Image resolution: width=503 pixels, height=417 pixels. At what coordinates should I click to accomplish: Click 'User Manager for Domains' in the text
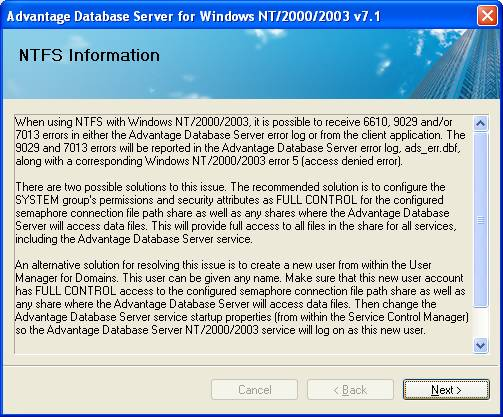coord(223,271)
